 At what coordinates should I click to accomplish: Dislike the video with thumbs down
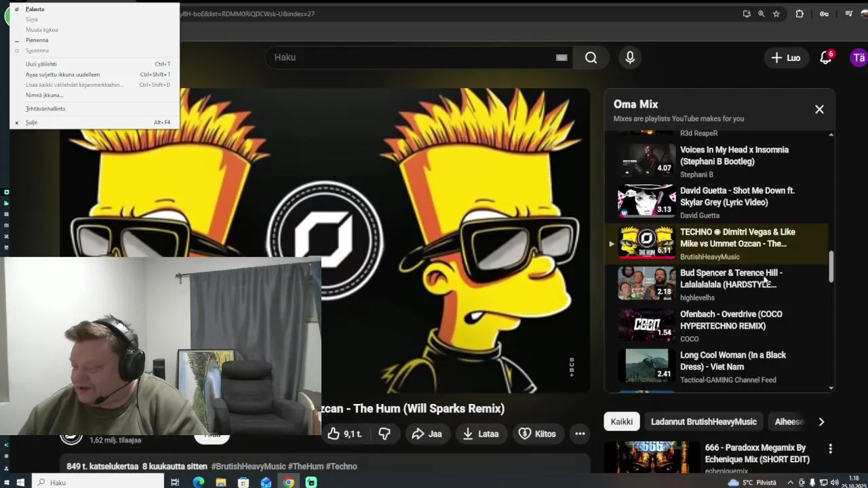point(384,434)
